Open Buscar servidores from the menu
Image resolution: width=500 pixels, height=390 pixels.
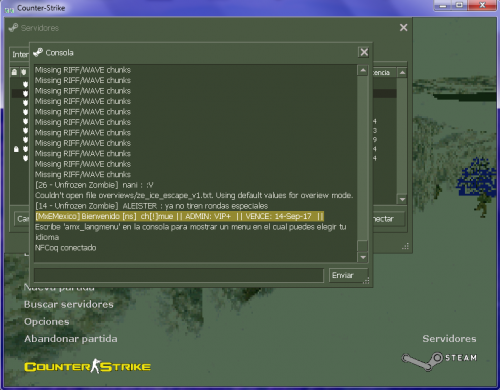[x=69, y=304]
